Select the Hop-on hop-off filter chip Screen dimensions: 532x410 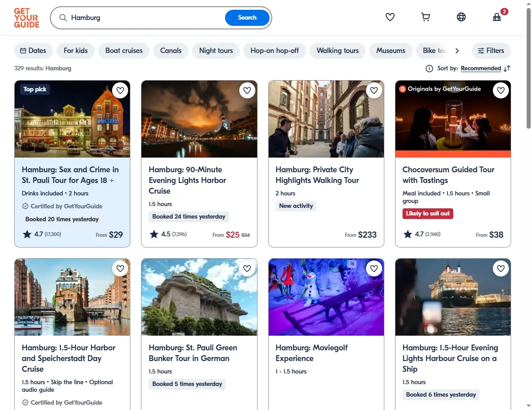click(274, 51)
